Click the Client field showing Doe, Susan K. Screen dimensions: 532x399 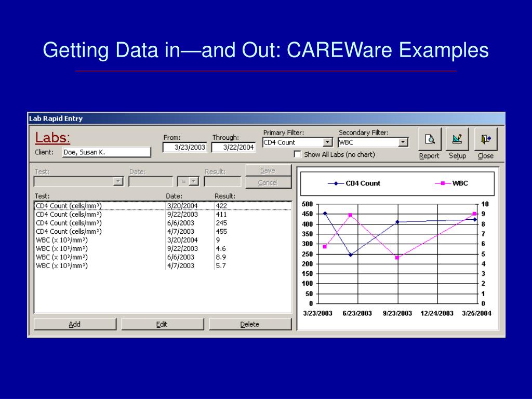107,151
